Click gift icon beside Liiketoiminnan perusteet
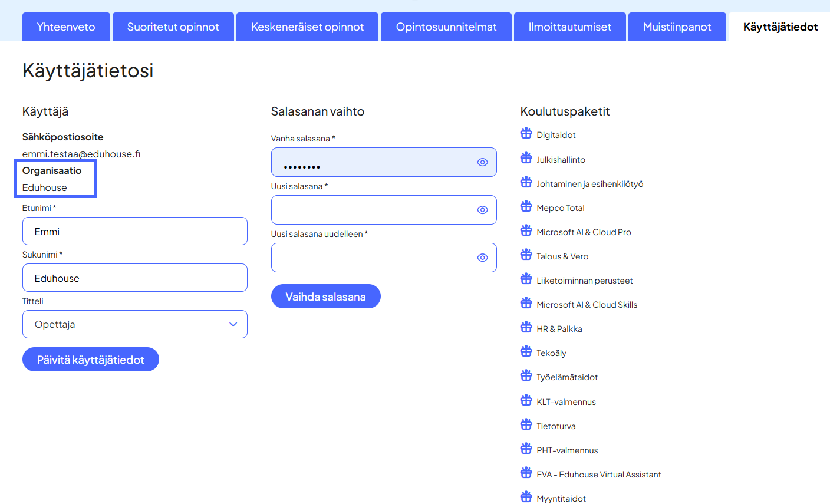 pyautogui.click(x=526, y=279)
